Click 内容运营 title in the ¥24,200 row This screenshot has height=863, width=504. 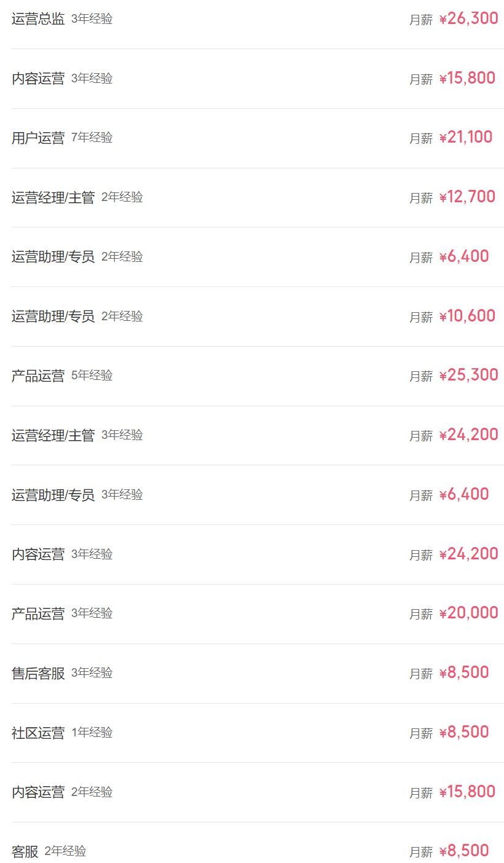pos(38,554)
